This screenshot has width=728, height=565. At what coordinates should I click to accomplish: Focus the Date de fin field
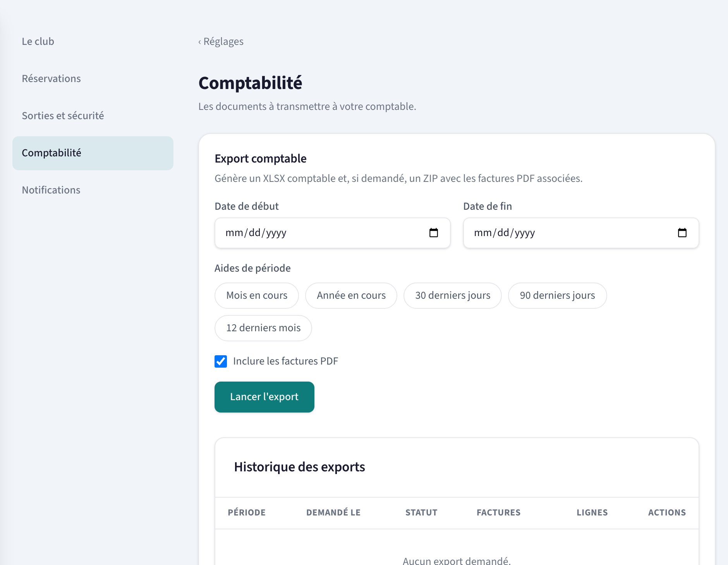(581, 233)
